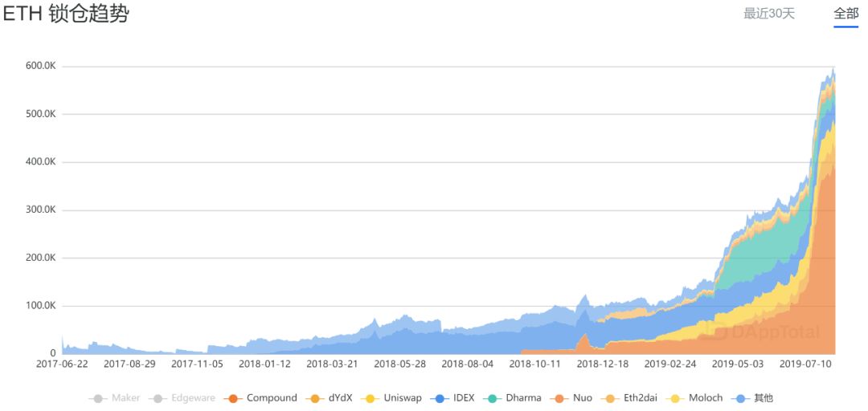
Task: Click the 600.0K y-axis label
Action: pos(40,66)
